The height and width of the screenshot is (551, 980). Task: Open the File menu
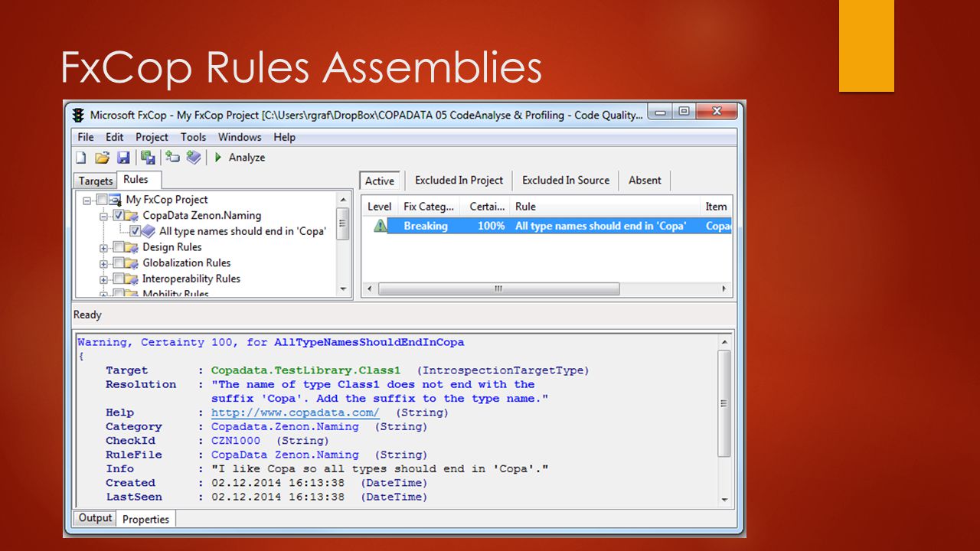point(86,137)
